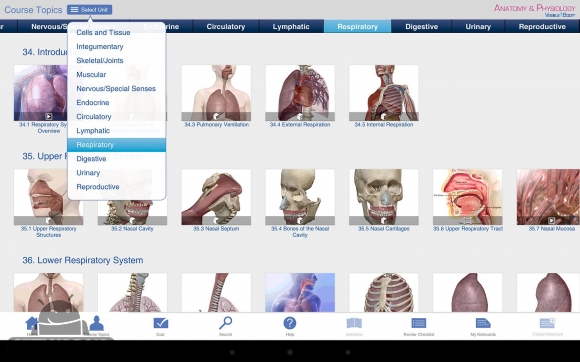Open 35.4 Bones of the Nasal Cavity thumbnail

click(300, 197)
